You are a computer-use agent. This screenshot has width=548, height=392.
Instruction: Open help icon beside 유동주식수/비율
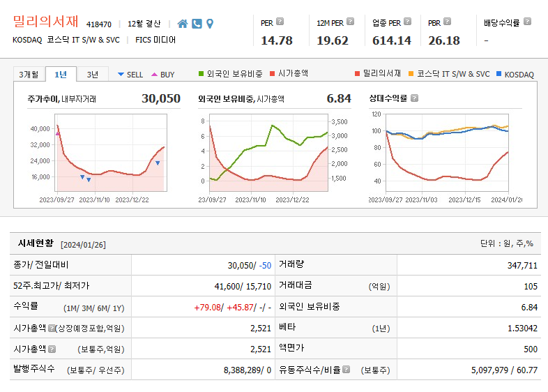click(346, 370)
